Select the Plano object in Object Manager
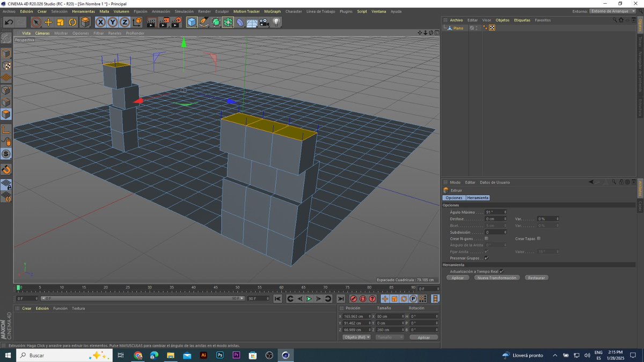 (x=458, y=28)
